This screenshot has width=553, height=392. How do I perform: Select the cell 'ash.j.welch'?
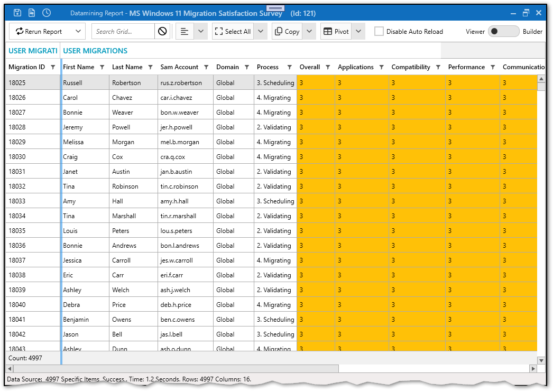(x=186, y=290)
